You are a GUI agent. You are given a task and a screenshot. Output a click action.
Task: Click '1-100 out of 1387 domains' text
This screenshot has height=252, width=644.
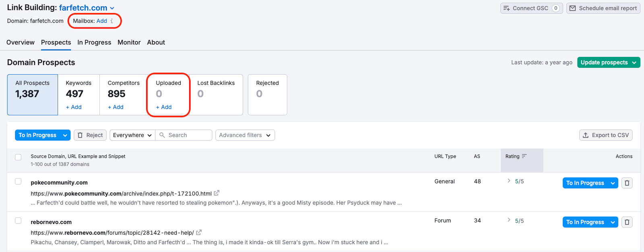point(60,164)
